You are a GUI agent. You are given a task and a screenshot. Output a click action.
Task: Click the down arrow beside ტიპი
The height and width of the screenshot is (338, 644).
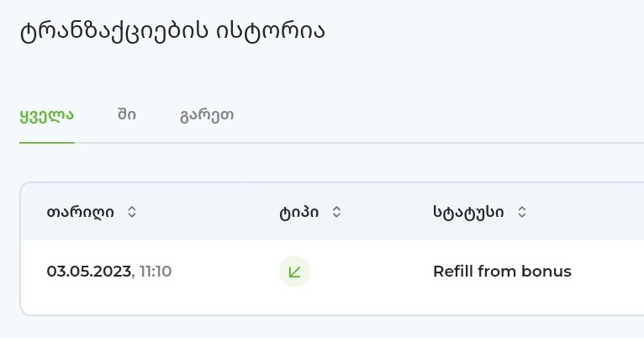336,216
